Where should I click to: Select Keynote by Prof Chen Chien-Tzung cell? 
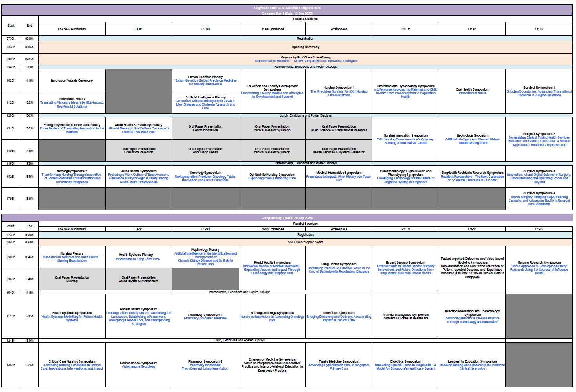(x=305, y=59)
